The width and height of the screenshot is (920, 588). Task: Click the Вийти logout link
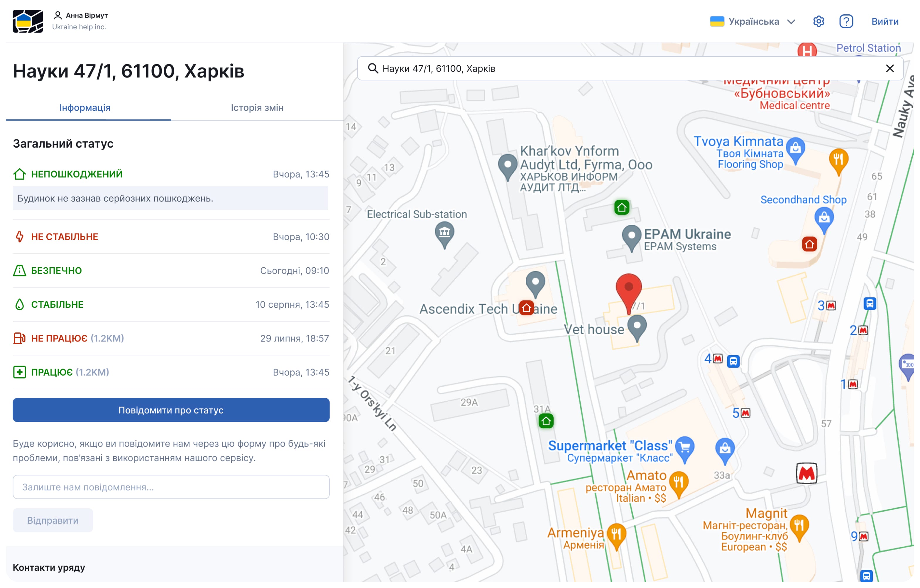click(x=885, y=21)
